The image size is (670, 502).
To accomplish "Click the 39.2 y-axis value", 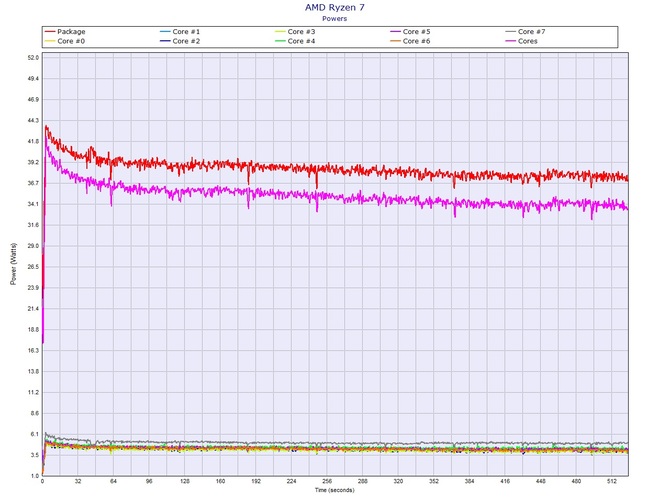I will click(x=33, y=162).
